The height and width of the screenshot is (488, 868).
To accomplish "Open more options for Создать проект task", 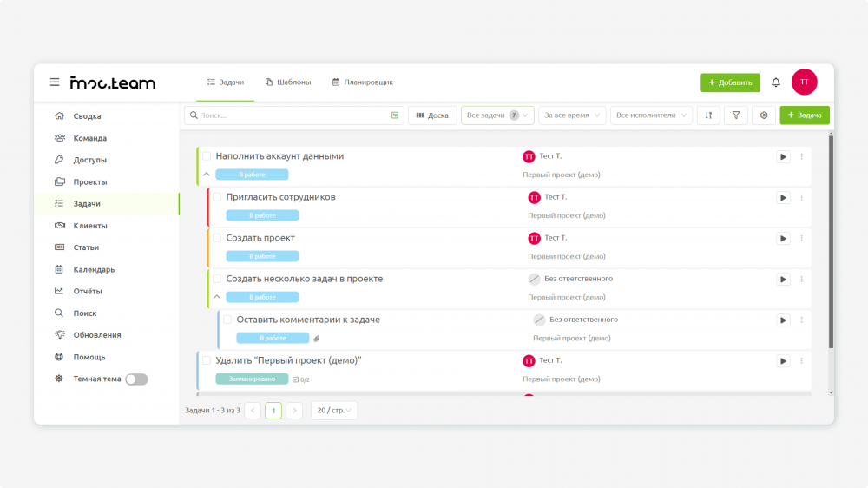I will 801,238.
